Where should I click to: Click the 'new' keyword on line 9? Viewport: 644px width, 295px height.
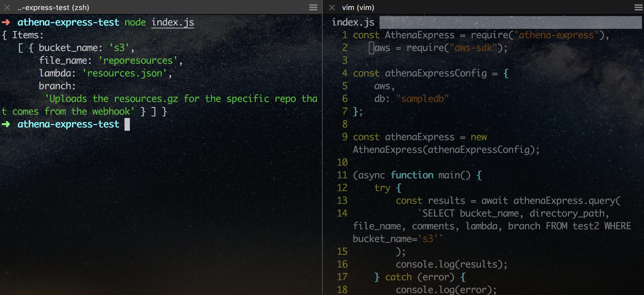[x=479, y=137]
